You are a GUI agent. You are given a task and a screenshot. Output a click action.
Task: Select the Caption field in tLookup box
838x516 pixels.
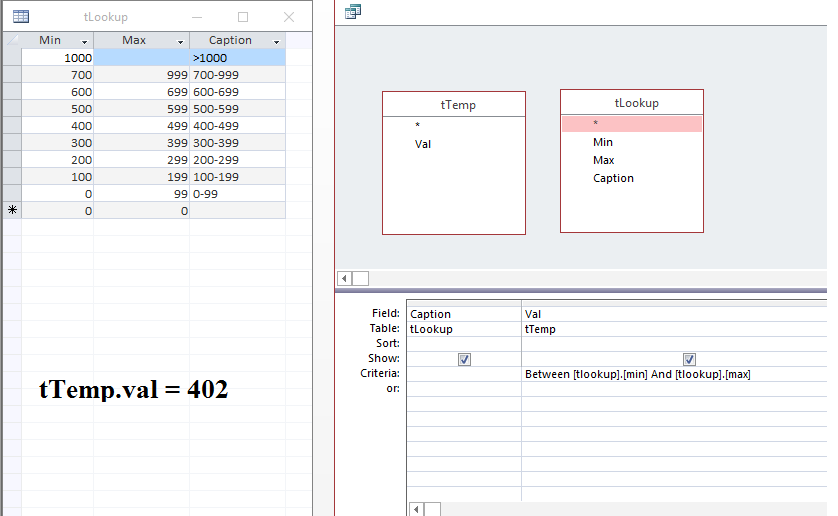click(613, 178)
